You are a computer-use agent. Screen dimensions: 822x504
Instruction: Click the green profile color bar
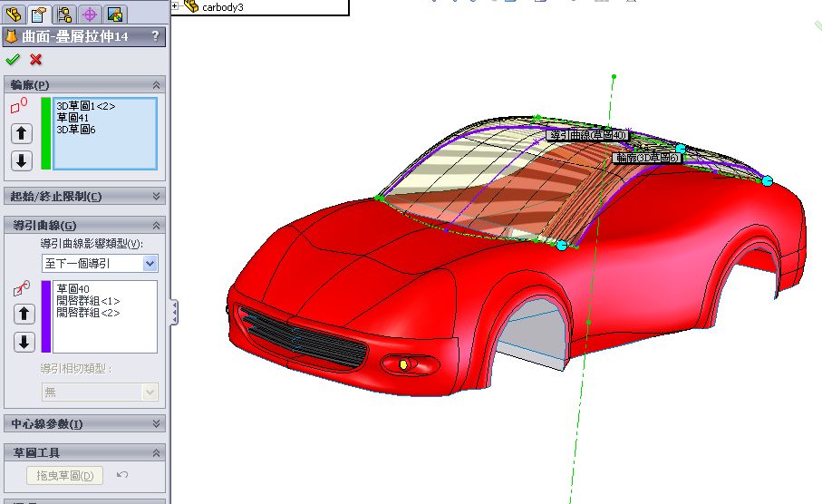click(46, 133)
